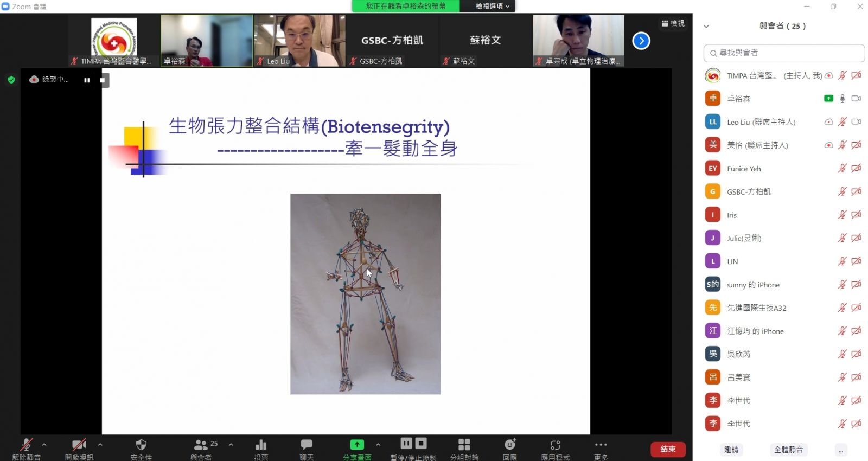Collapse the 與會者 panel chevron

[706, 26]
